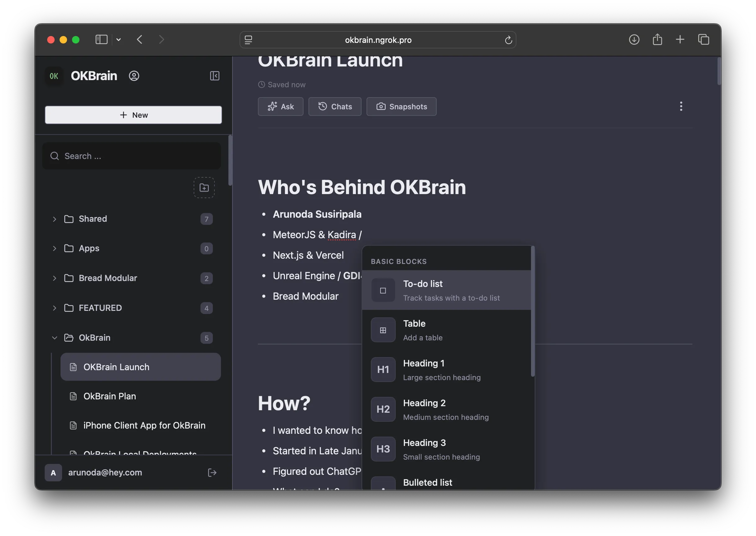This screenshot has height=536, width=756.
Task: Collapse the sidebar using the panel icon
Action: (214, 76)
